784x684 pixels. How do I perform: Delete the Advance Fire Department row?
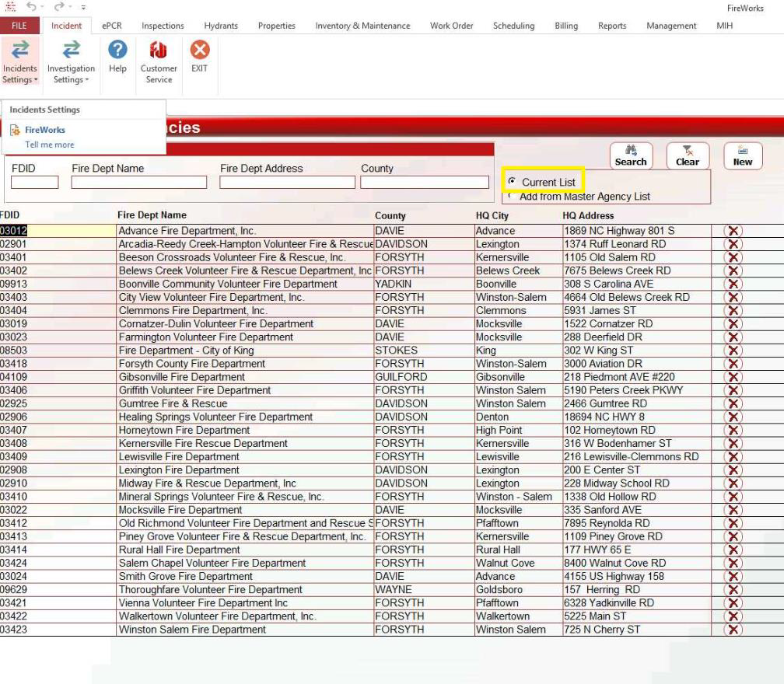(733, 231)
